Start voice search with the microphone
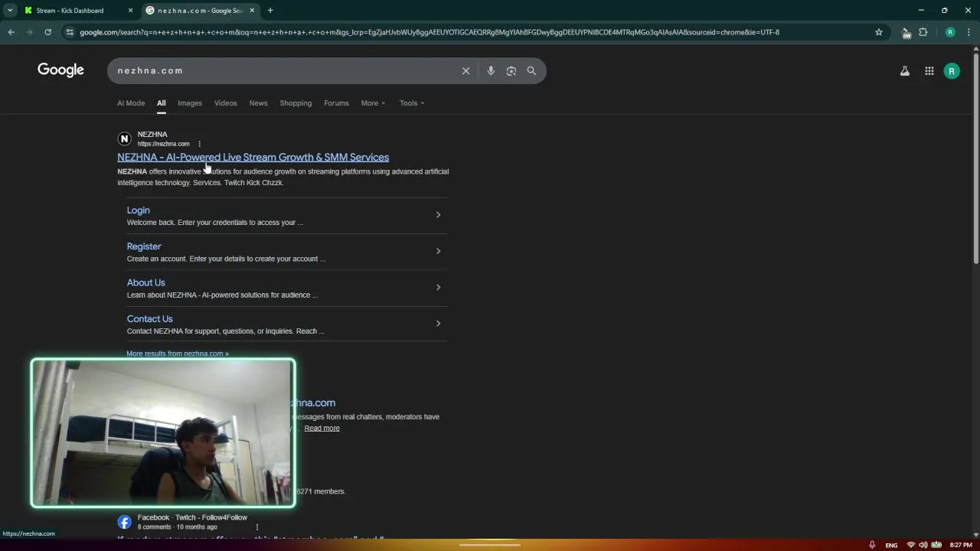Image resolution: width=980 pixels, height=551 pixels. pyautogui.click(x=491, y=70)
